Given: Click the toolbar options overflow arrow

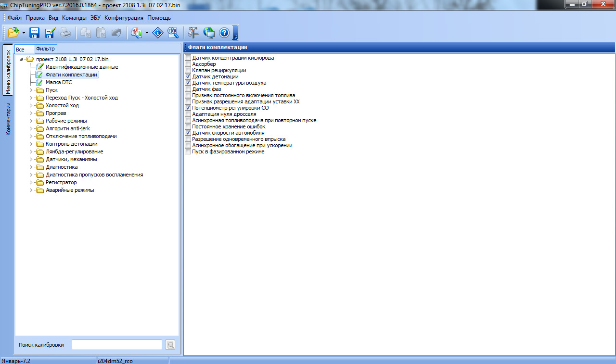Looking at the screenshot, I should point(235,37).
